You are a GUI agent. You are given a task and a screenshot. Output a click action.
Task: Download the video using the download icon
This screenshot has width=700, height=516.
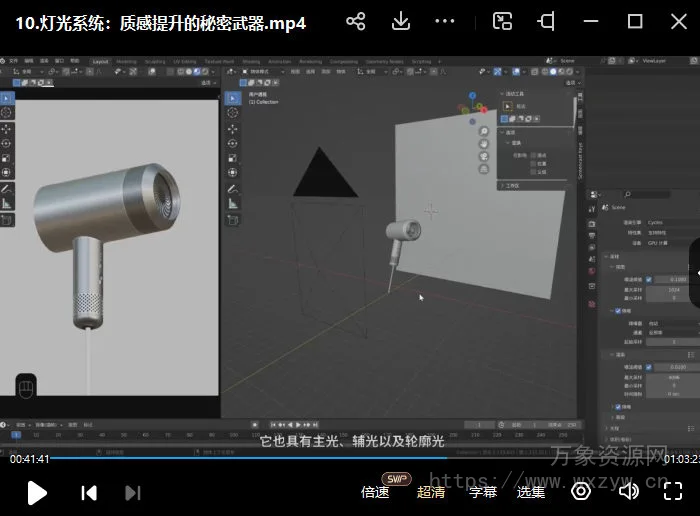400,21
